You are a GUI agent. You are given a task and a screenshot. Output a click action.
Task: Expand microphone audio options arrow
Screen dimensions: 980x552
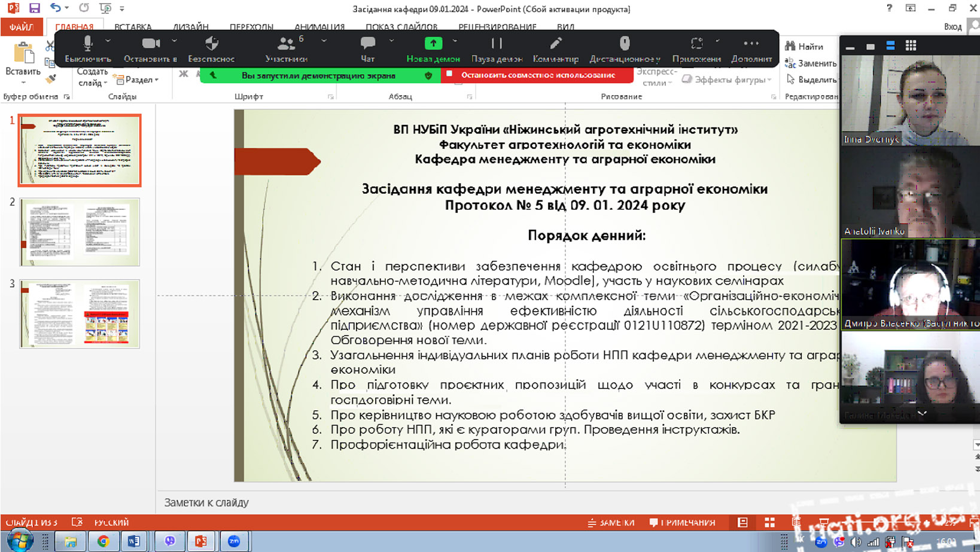(x=108, y=41)
